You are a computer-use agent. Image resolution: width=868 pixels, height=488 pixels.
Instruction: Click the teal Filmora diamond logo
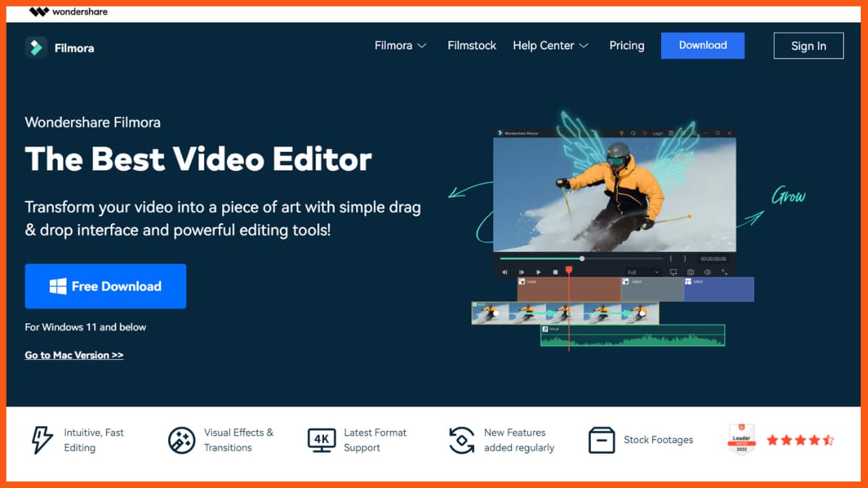pos(37,48)
